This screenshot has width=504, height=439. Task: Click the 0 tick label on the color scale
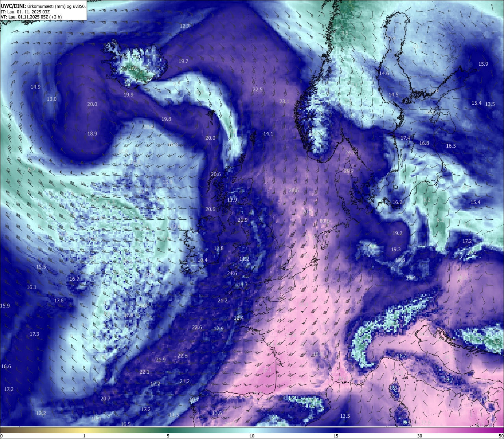coord(2,436)
